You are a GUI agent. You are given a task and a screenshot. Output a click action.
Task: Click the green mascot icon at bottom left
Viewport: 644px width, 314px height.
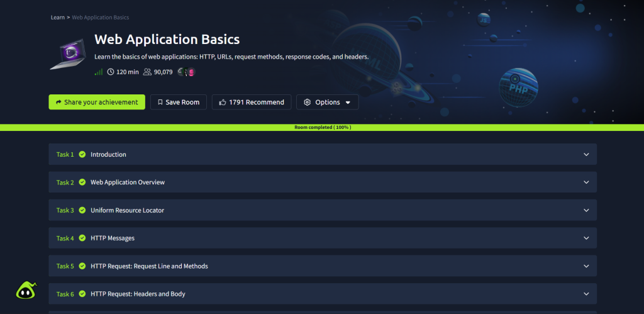(x=26, y=290)
